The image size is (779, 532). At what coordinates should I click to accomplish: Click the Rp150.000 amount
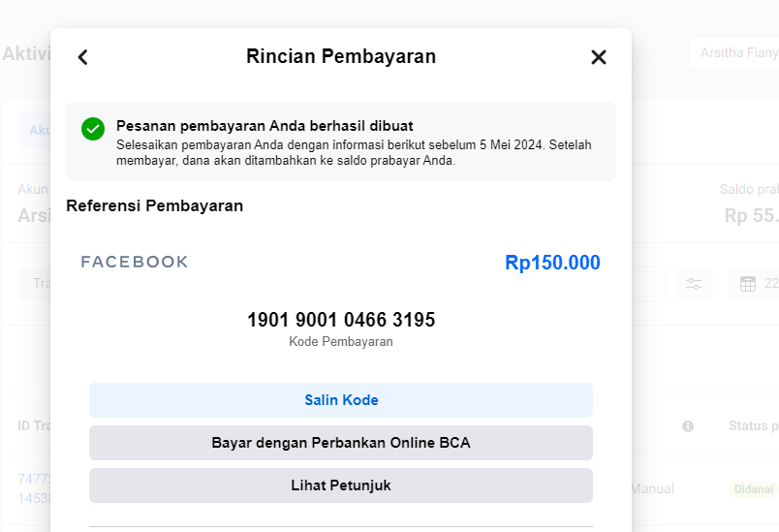click(552, 263)
